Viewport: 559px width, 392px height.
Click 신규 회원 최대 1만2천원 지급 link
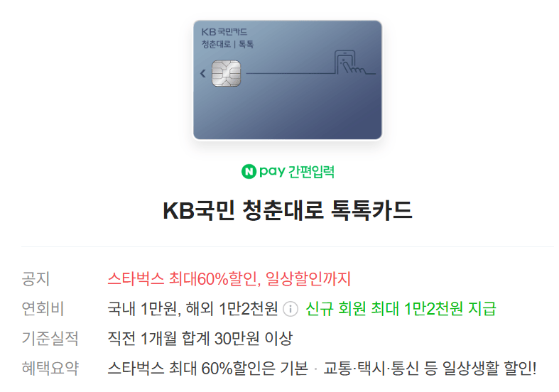401,309
